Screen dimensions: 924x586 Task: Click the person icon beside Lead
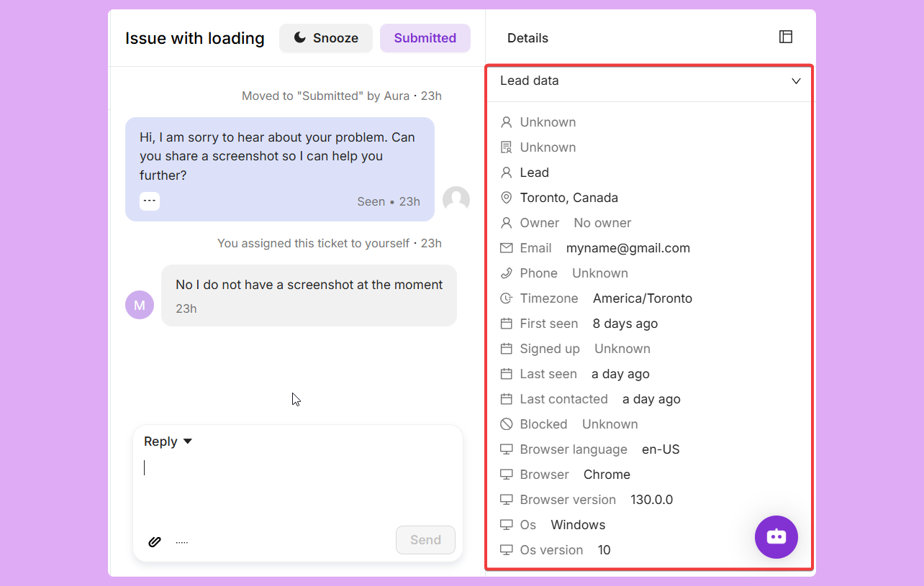(507, 173)
